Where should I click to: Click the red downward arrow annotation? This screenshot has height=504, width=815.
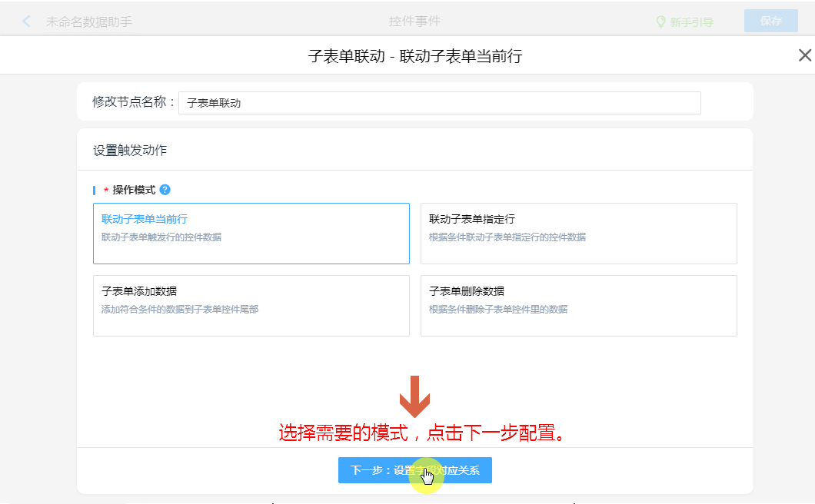click(414, 396)
